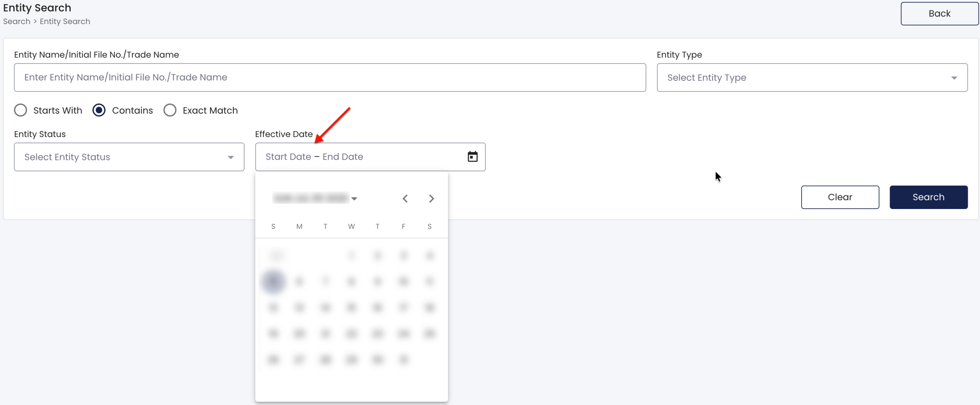
Task: Go to previous month in date picker
Action: [405, 198]
